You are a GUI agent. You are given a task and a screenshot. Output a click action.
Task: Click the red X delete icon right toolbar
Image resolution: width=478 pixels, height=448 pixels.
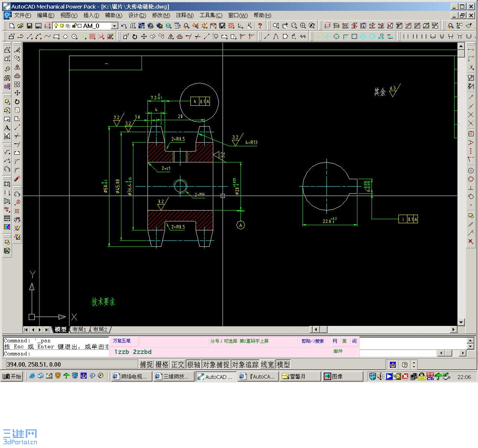coord(471,242)
